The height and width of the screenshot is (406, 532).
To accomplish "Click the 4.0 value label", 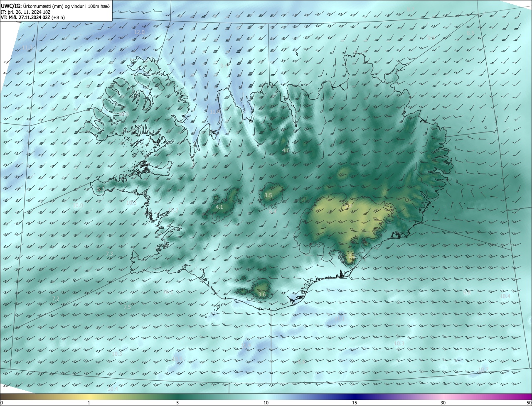I will pos(286,150).
